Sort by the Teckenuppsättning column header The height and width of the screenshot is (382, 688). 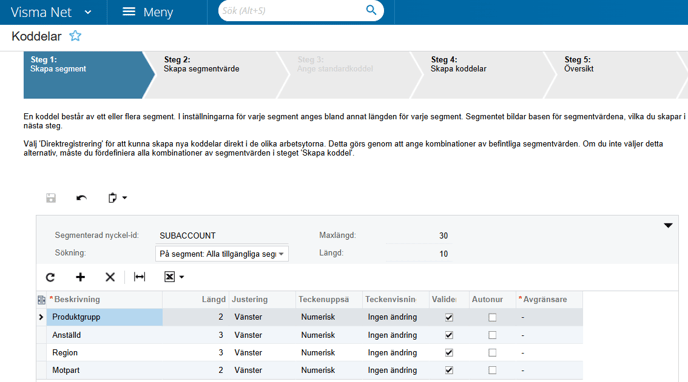tap(329, 300)
